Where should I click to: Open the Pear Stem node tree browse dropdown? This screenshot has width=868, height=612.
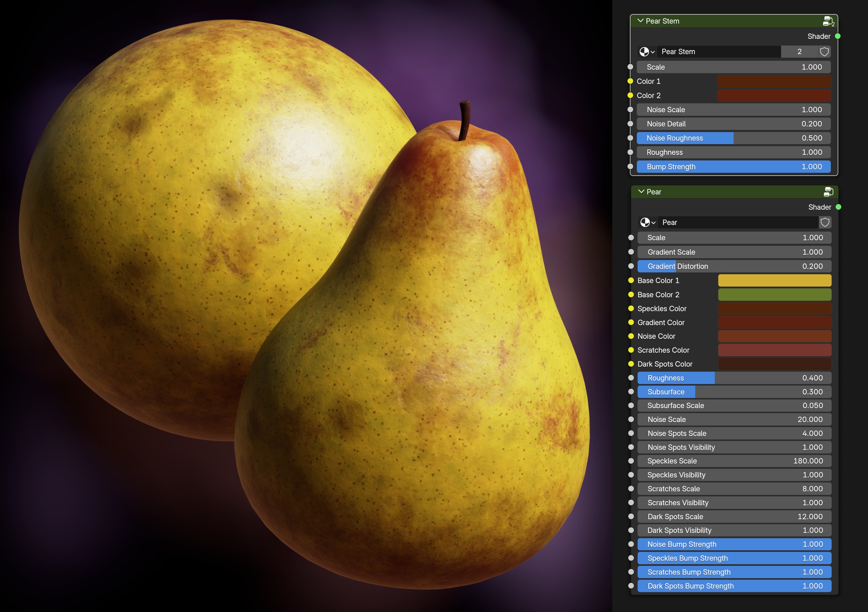tap(647, 52)
